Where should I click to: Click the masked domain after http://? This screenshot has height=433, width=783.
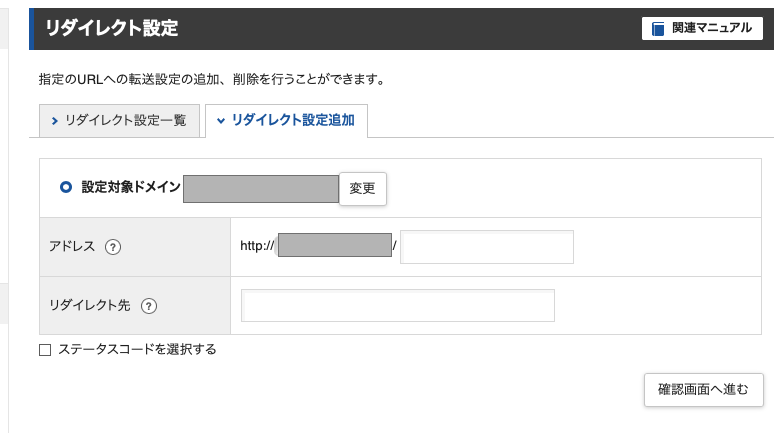pos(335,245)
